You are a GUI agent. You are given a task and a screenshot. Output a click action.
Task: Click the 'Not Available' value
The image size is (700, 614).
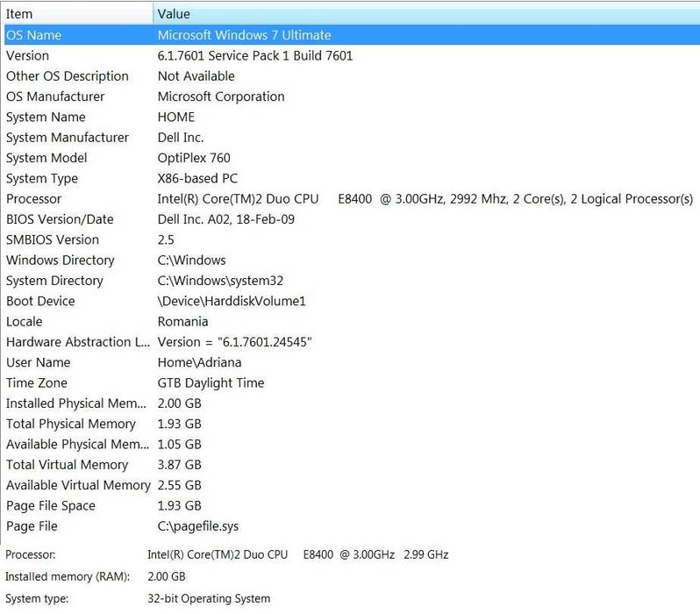(196, 76)
